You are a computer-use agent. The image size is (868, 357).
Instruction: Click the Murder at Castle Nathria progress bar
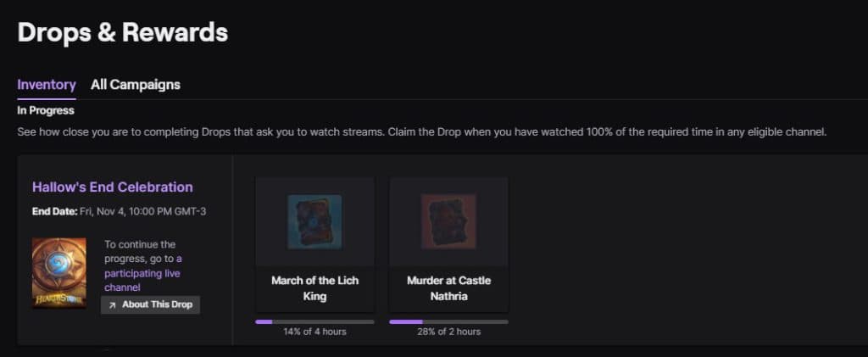coord(449,321)
